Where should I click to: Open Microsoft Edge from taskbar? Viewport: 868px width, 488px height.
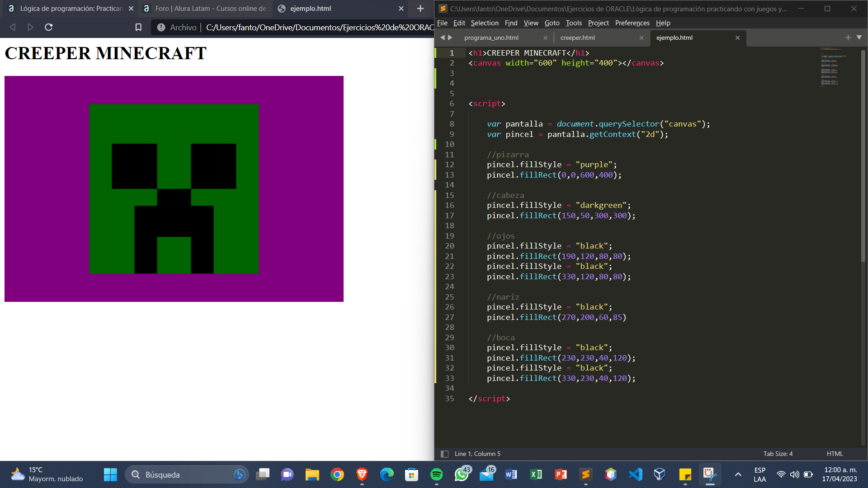(x=387, y=474)
